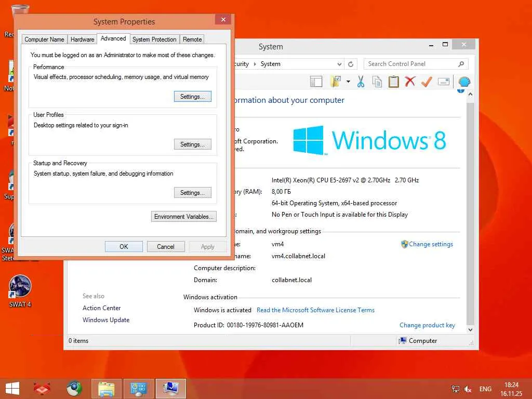Click the Environment Variables button

pos(183,217)
